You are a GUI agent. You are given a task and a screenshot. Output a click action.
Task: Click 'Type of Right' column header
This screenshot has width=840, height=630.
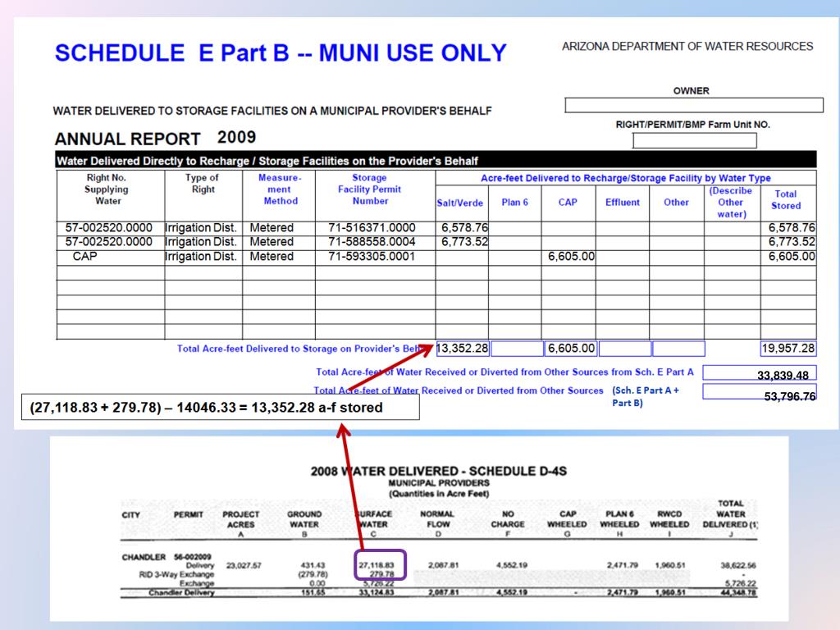click(203, 183)
